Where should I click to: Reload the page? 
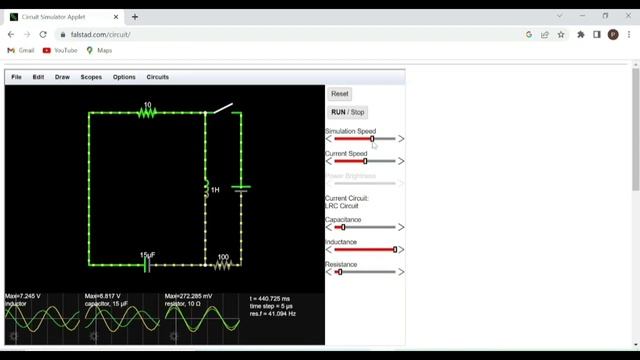[x=43, y=35]
